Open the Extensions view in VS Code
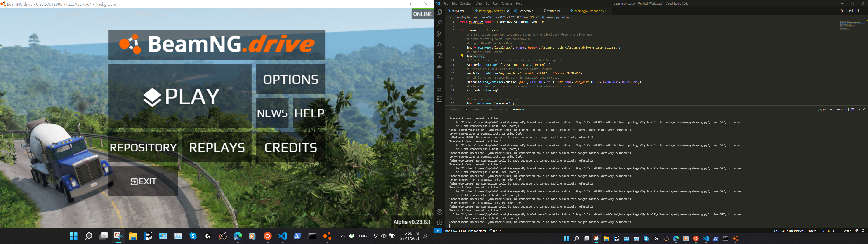 point(439,77)
